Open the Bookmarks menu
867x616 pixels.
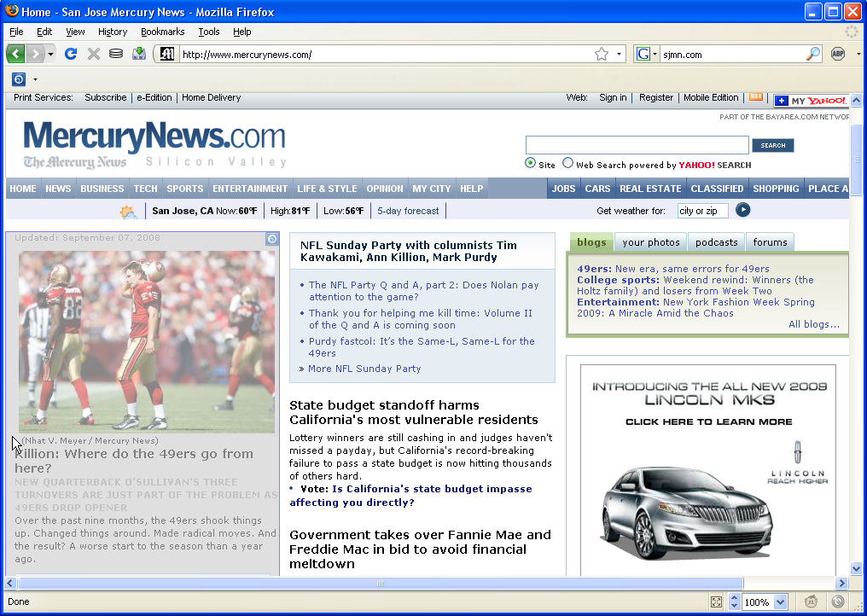pos(162,32)
